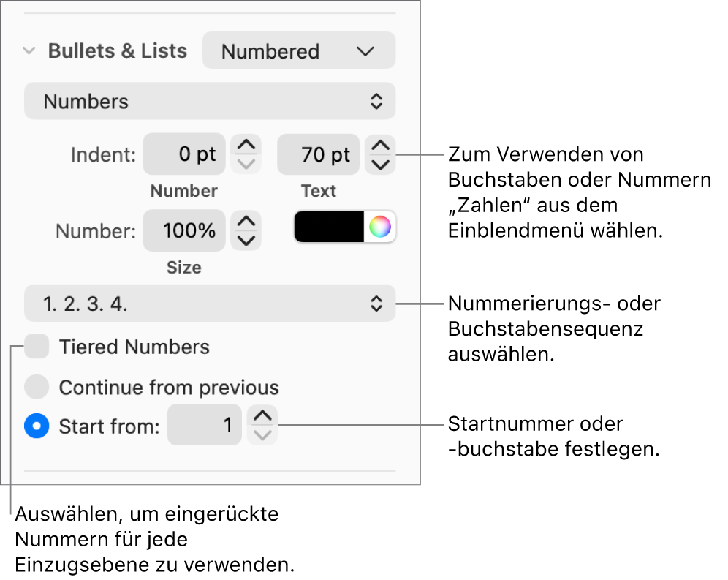Click the black number color well
Screen dimensions: 728x580
point(329,227)
